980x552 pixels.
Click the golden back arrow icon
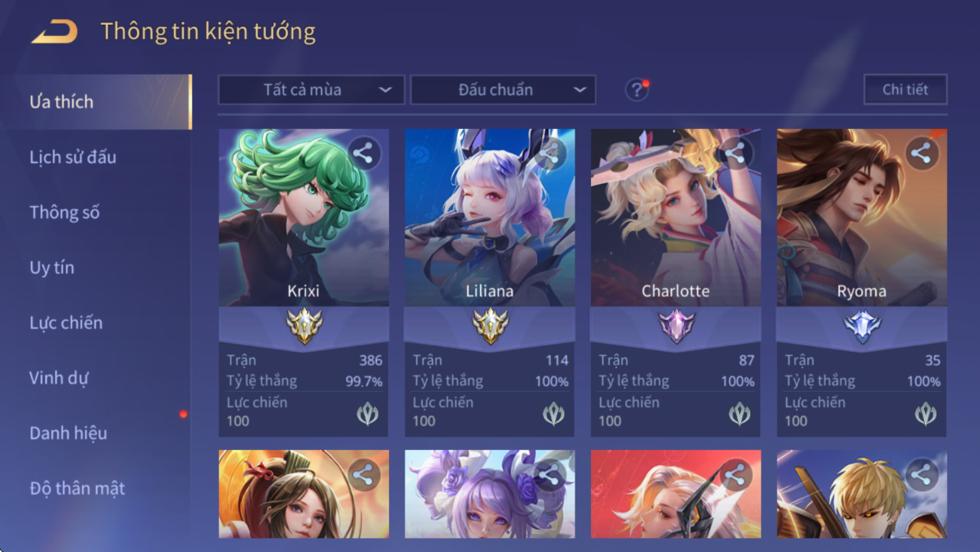pos(54,31)
